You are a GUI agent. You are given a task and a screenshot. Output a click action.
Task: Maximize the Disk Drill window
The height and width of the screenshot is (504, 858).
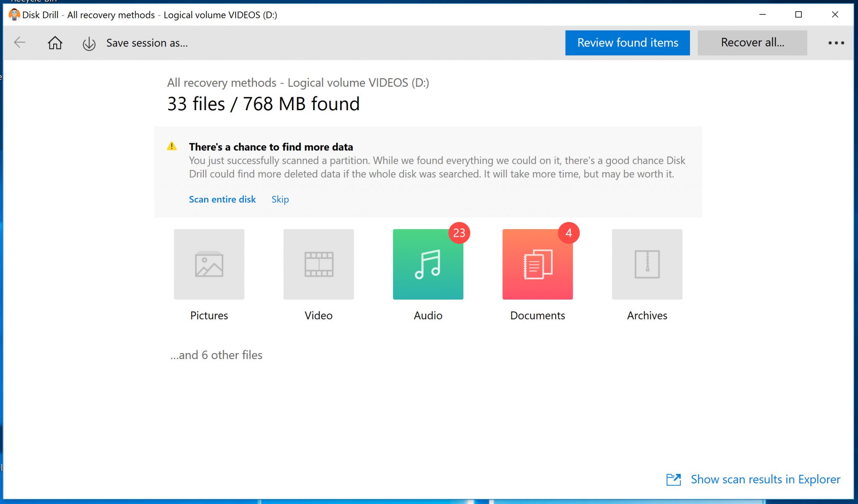799,14
